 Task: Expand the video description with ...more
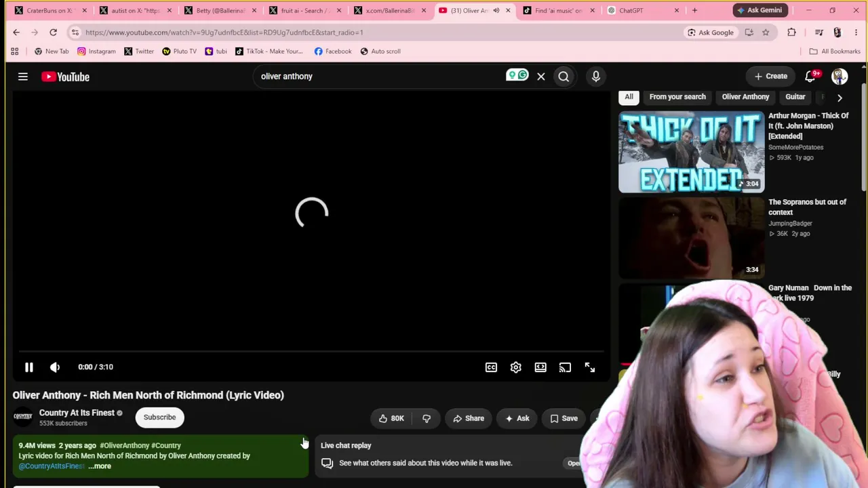pos(100,466)
